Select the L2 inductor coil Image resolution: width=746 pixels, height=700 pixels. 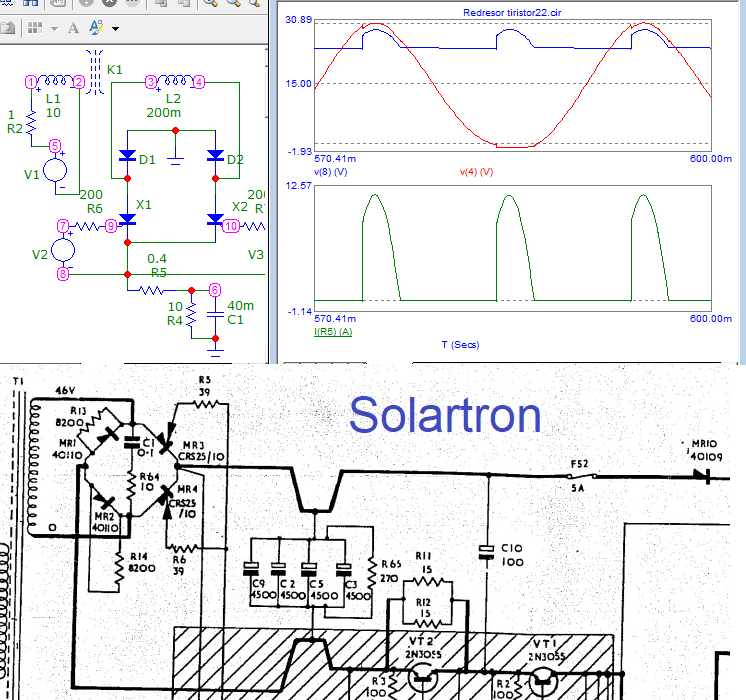(175, 81)
